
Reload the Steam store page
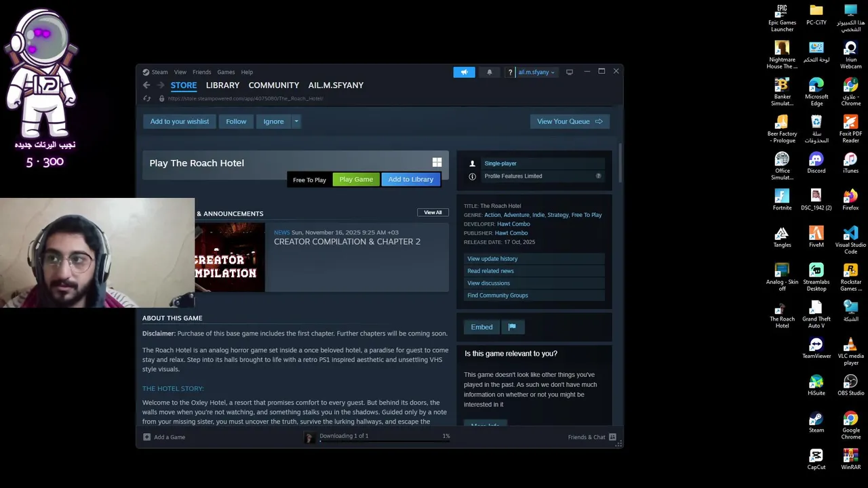tap(146, 98)
